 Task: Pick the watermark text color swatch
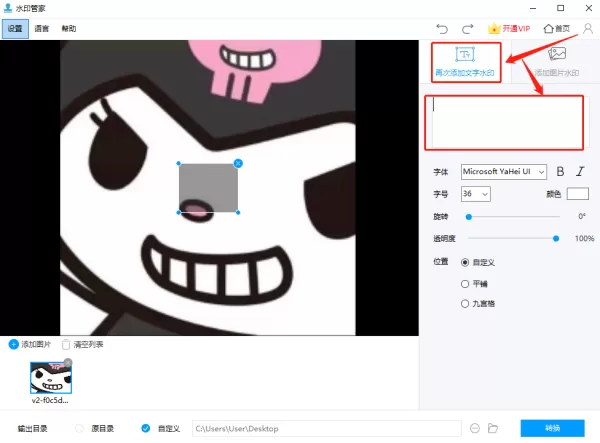(x=577, y=194)
